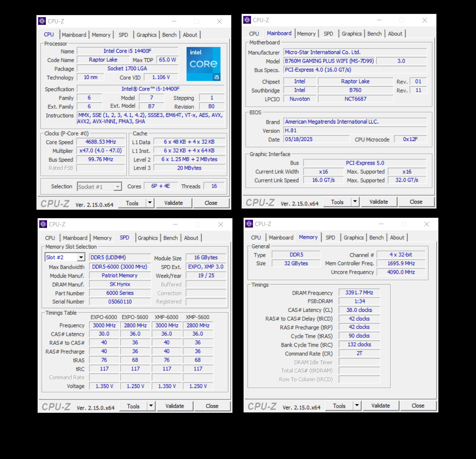Open the Memory tab in the CPU window

pos(101,35)
